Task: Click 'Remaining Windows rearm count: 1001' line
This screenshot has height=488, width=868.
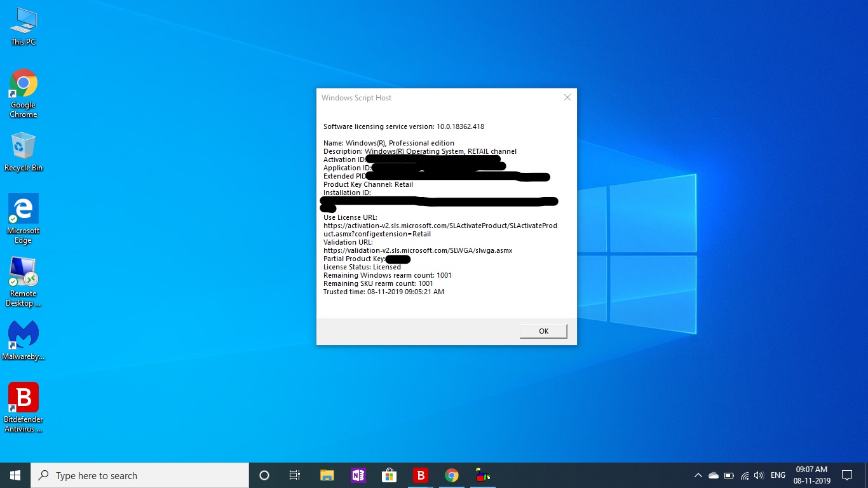Action: (x=388, y=275)
